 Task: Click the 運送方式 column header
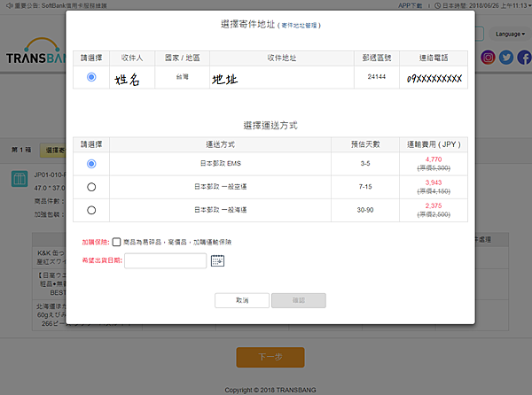pos(220,144)
